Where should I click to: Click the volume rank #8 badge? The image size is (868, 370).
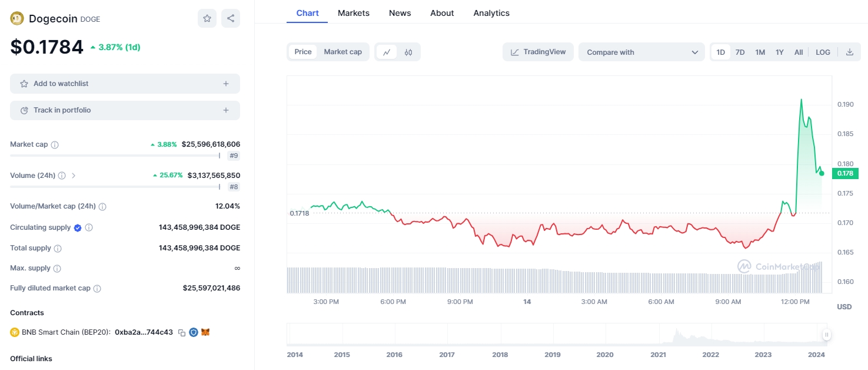click(x=234, y=187)
